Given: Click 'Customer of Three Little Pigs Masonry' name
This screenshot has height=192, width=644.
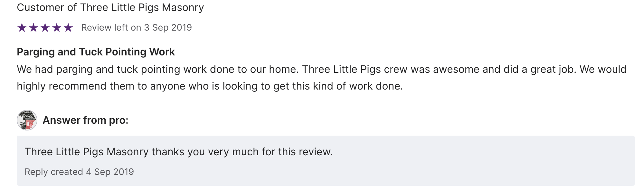Looking at the screenshot, I should click(110, 7).
